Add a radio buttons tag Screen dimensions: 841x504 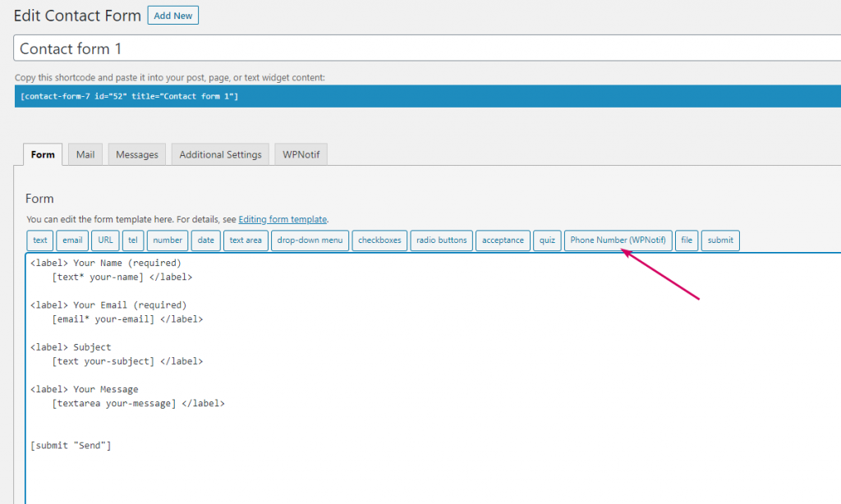(x=441, y=241)
